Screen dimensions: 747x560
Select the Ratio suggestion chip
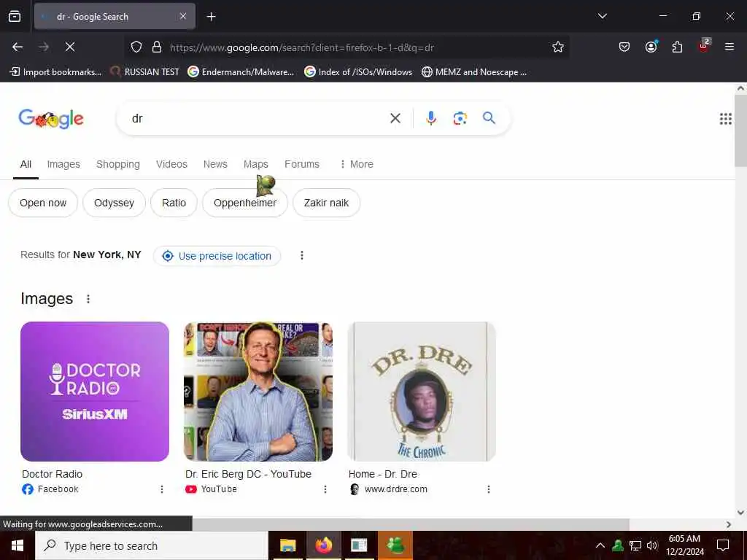174,203
